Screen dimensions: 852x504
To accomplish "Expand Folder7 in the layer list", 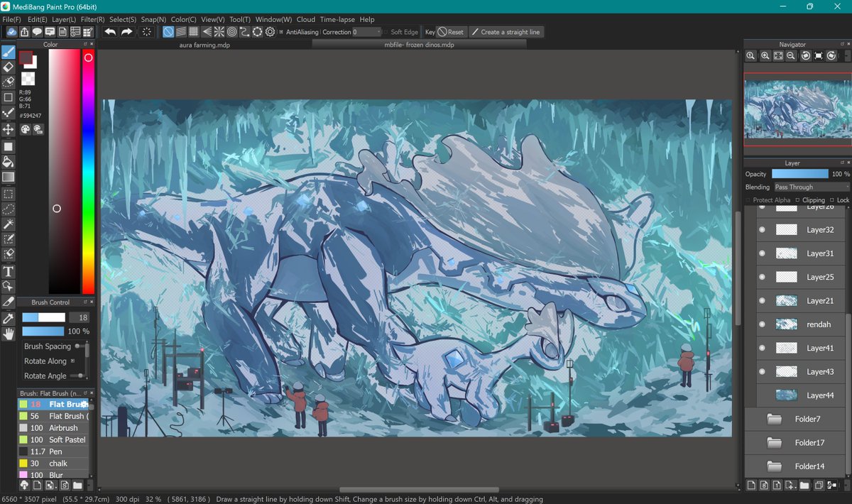I will [x=775, y=420].
